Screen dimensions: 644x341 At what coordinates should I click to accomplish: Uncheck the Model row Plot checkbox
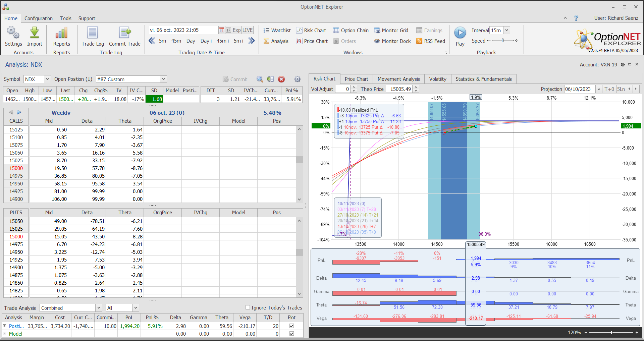(291, 334)
